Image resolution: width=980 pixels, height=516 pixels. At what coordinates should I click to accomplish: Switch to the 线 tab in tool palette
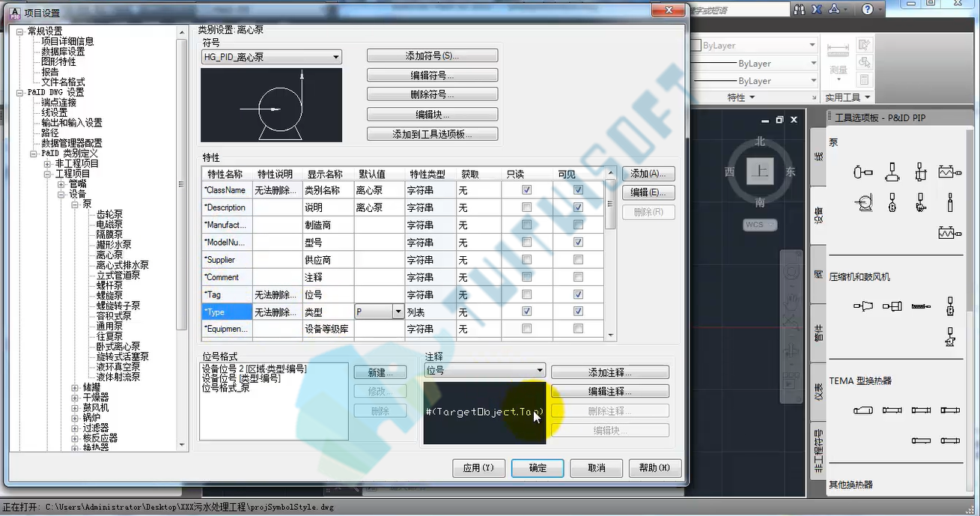(x=818, y=156)
